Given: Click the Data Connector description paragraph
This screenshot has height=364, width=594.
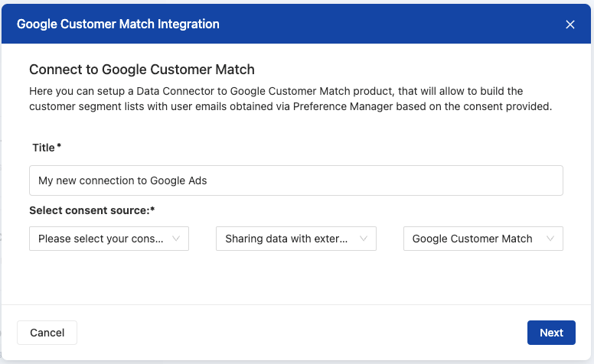Looking at the screenshot, I should (291, 99).
